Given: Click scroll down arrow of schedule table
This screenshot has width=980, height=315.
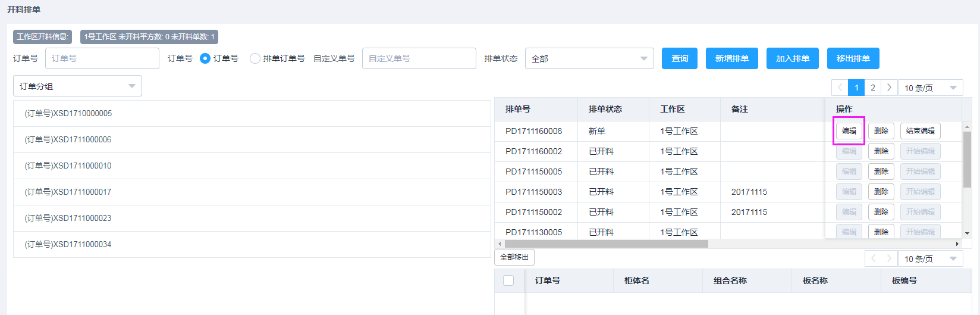Looking at the screenshot, I should coord(967,233).
